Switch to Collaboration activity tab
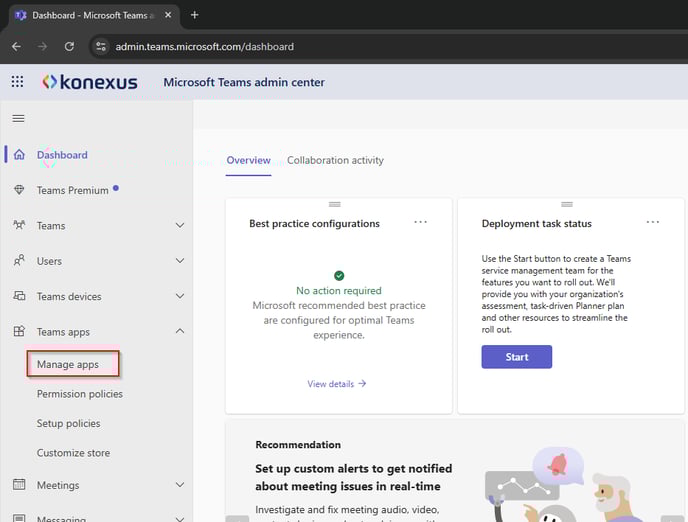This screenshot has width=688, height=522. (335, 161)
